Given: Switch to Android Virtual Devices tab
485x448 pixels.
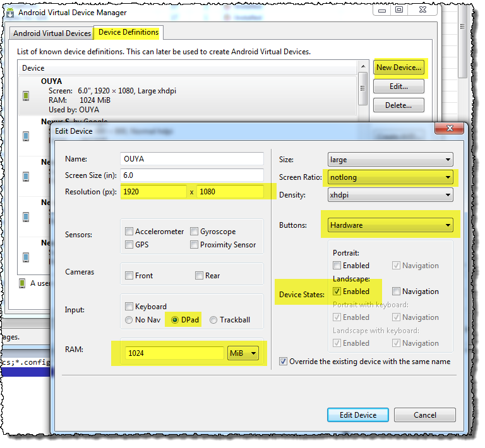Looking at the screenshot, I should tap(52, 33).
